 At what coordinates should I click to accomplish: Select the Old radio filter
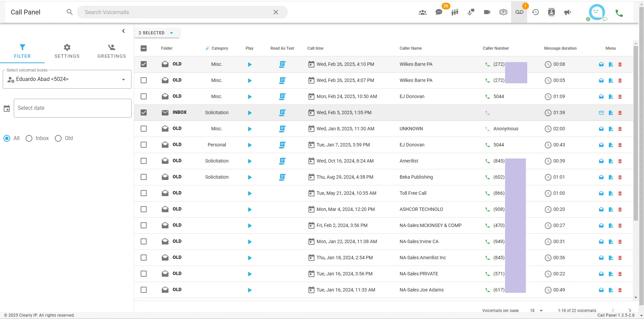pyautogui.click(x=58, y=138)
